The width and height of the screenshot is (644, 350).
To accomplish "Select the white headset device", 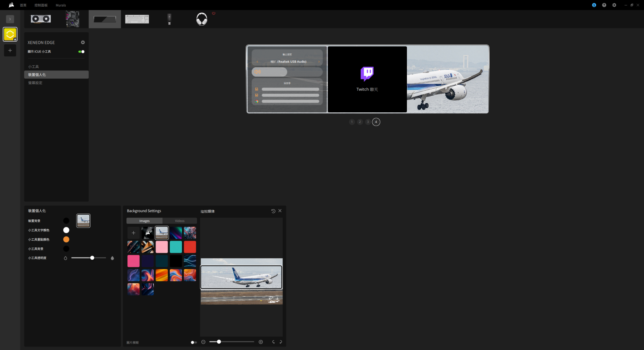I will coord(202,19).
